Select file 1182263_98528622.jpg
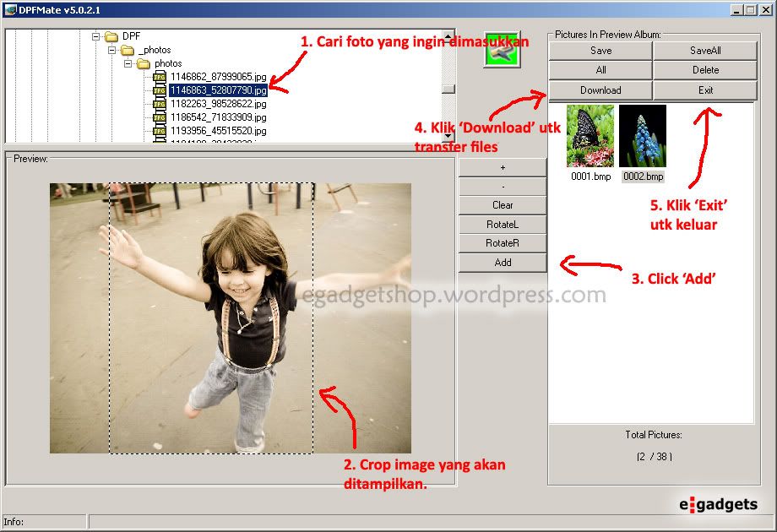 pyautogui.click(x=219, y=104)
